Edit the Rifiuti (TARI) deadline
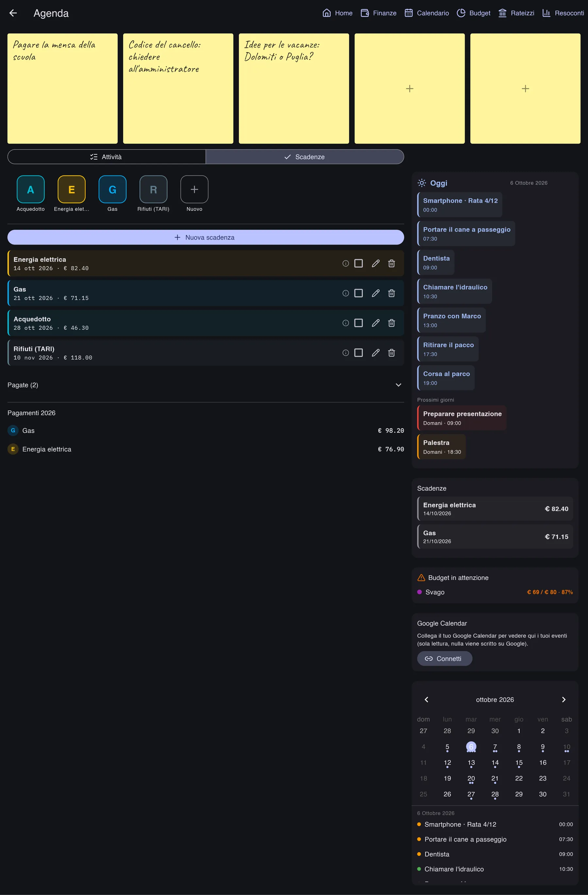This screenshot has height=895, width=588. (376, 352)
